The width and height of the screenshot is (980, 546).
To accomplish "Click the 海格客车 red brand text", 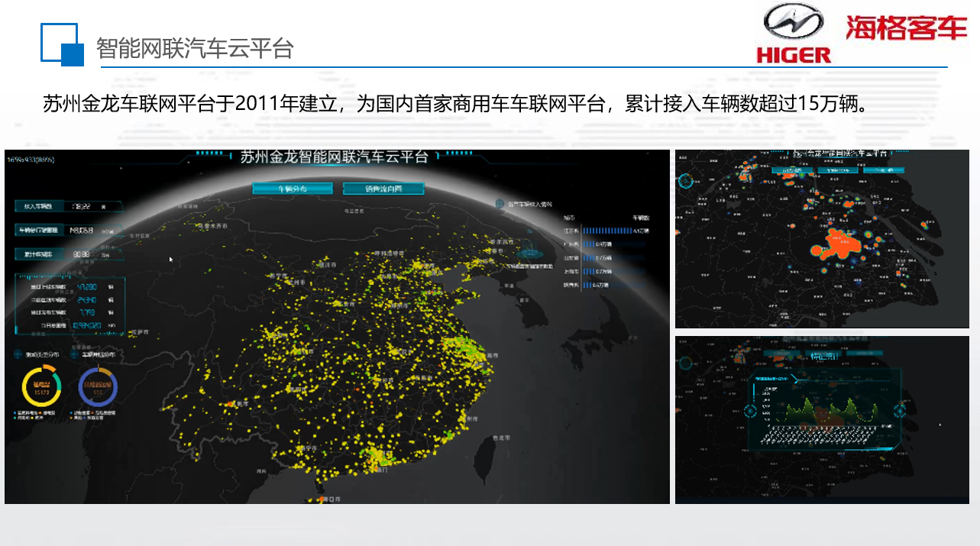I will click(x=906, y=27).
